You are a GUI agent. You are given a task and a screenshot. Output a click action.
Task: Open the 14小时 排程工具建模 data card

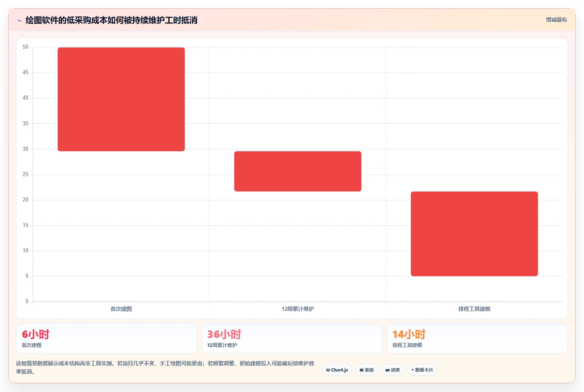point(477,338)
